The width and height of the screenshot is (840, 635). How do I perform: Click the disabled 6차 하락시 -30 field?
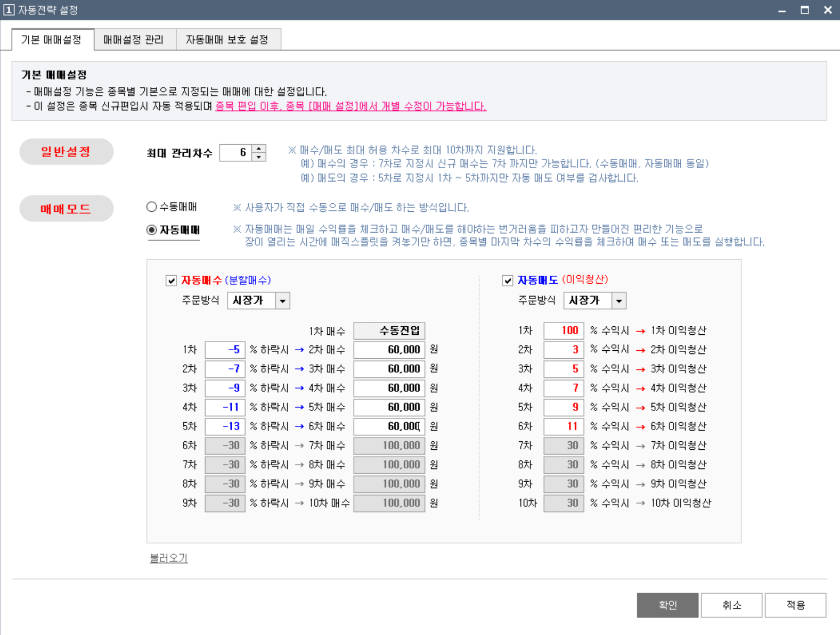(x=225, y=446)
